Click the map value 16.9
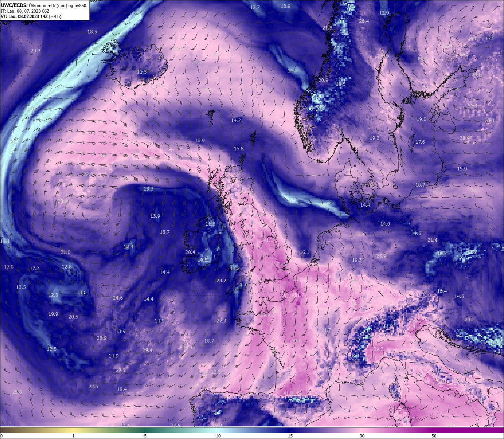 pos(200,141)
